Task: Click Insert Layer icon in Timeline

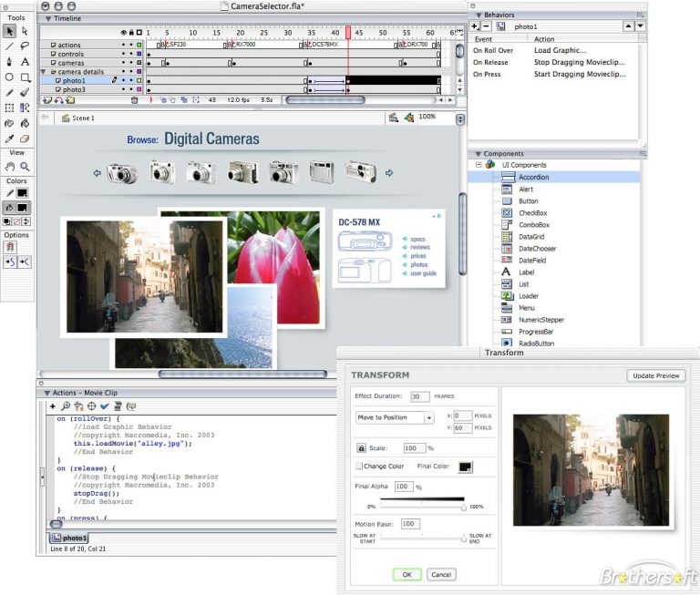Action: pos(47,100)
